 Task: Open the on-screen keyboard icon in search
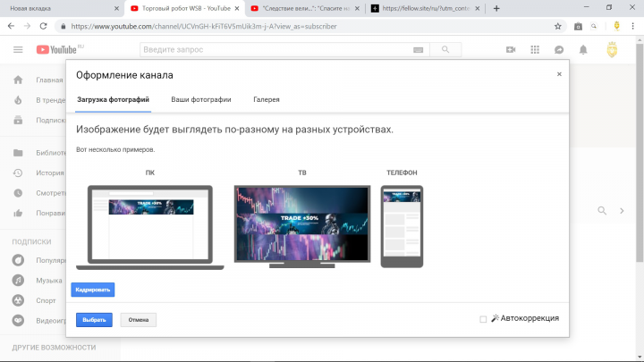coord(418,50)
